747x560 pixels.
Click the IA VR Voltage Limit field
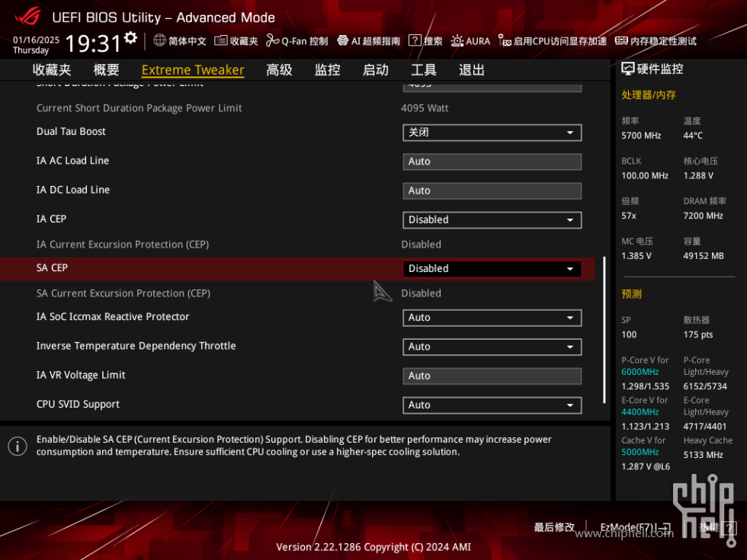(492, 376)
